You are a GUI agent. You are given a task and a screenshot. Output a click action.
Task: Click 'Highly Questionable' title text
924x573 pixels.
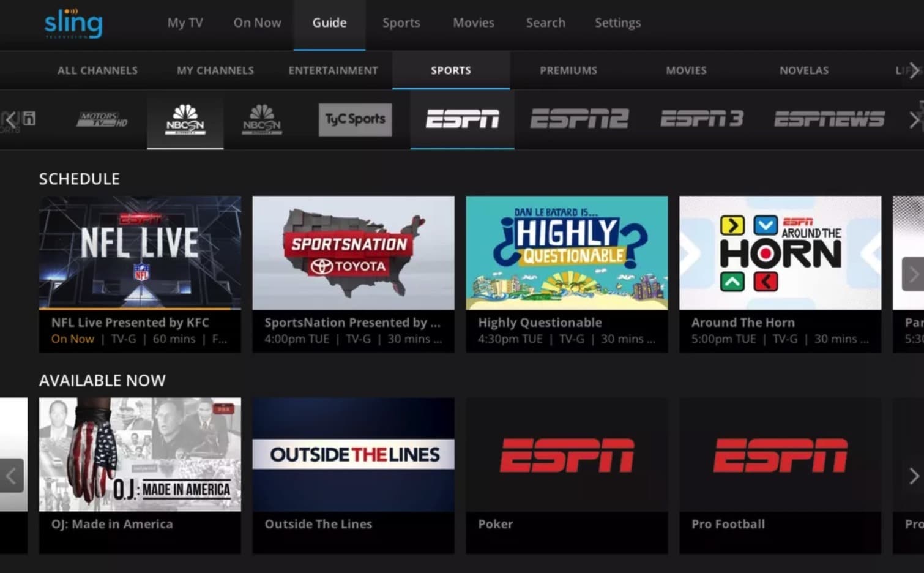click(x=540, y=323)
